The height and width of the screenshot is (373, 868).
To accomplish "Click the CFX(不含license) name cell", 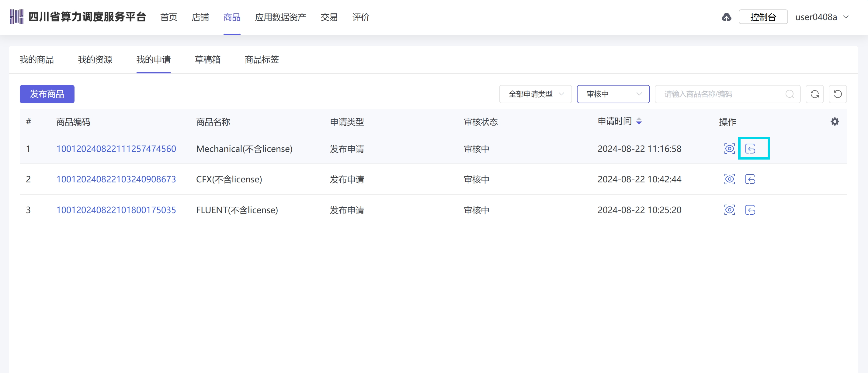I will pos(229,179).
